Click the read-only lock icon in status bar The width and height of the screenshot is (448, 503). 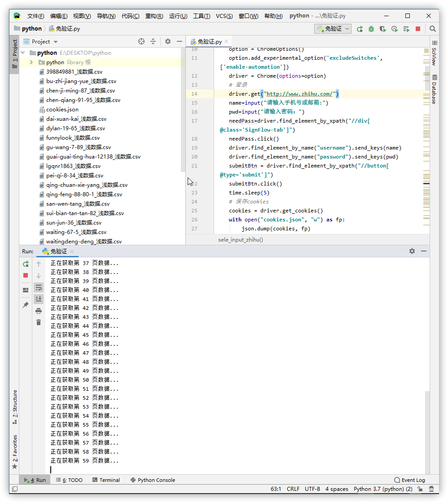(x=420, y=489)
